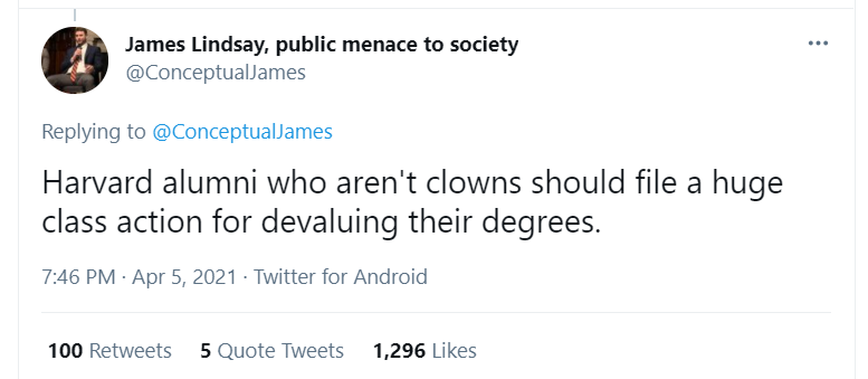Click the number 100 beside Retweets
The width and height of the screenshot is (868, 379).
[66, 351]
